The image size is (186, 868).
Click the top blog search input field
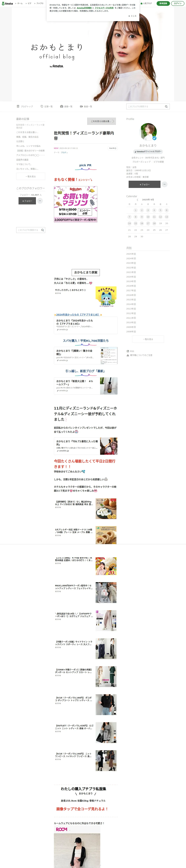pyautogui.click(x=145, y=106)
